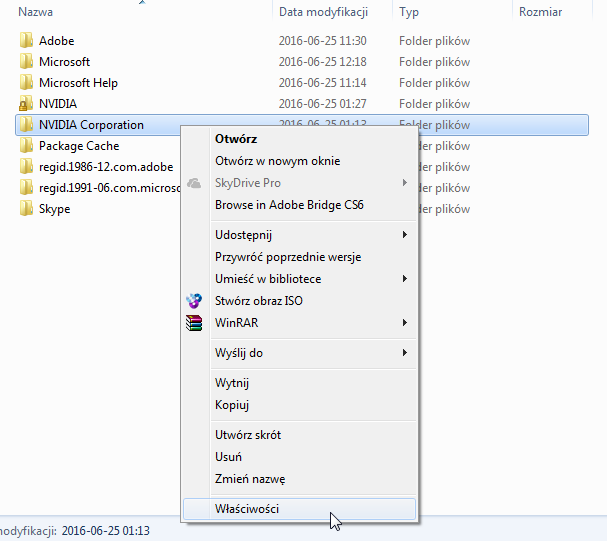This screenshot has height=541, width=607.
Task: Expand the SkyDrive Pro submenu arrow
Action: [x=405, y=182]
